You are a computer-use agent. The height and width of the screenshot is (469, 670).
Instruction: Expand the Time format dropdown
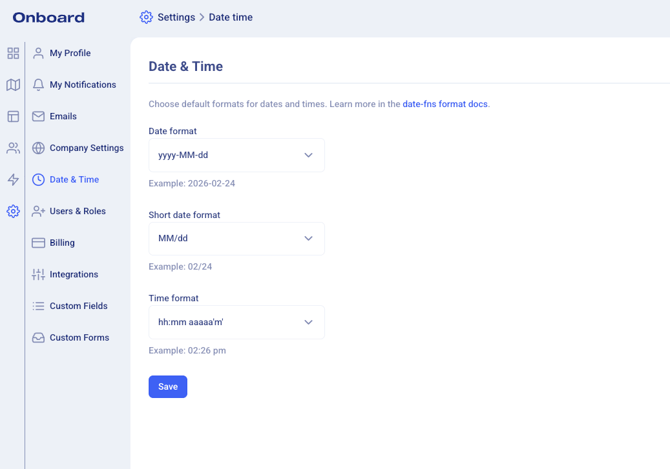click(236, 322)
